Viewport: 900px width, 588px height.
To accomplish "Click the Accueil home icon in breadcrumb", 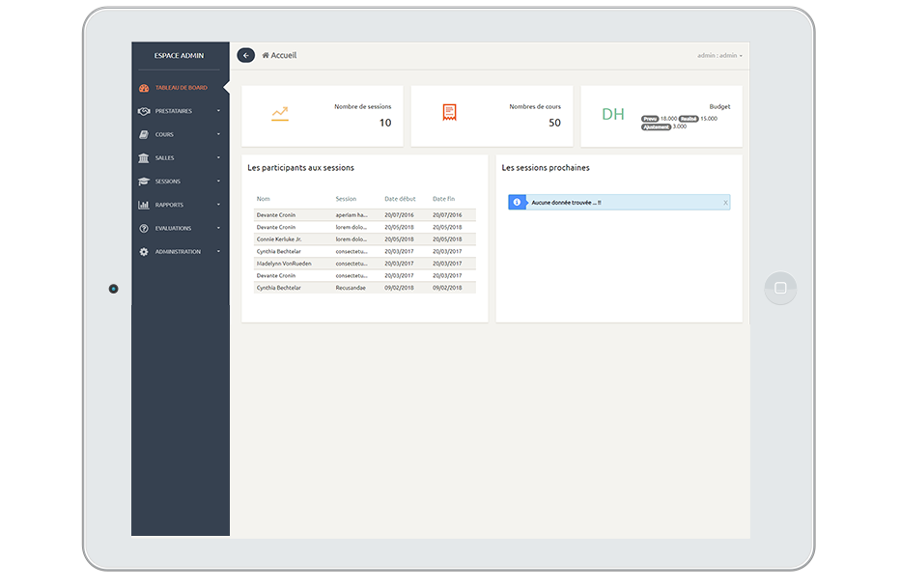I will click(266, 55).
